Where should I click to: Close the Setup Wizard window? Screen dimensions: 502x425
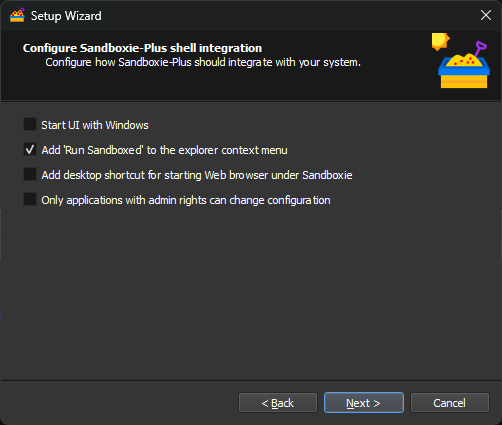click(486, 15)
